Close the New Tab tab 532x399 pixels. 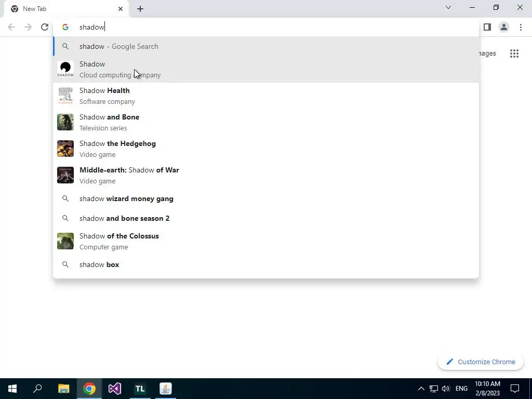pos(121,9)
